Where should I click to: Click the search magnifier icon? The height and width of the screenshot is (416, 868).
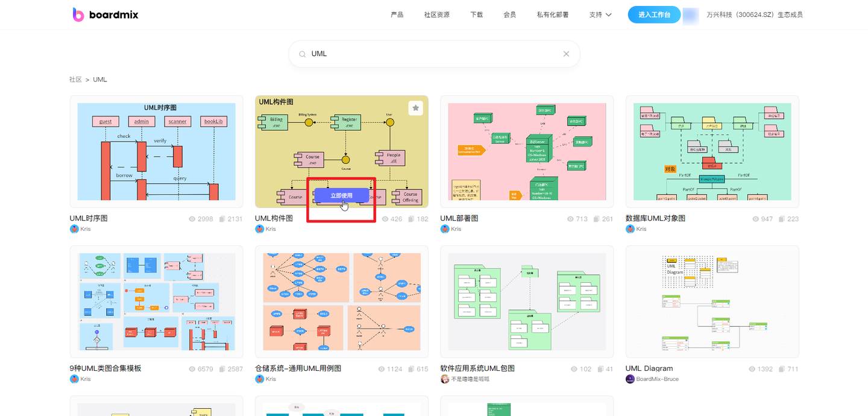303,54
